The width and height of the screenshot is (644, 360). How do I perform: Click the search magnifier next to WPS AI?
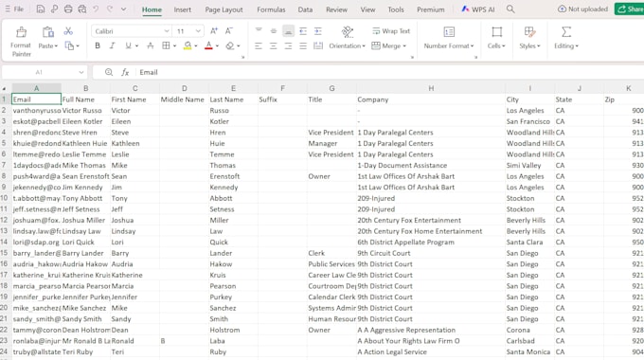(510, 9)
